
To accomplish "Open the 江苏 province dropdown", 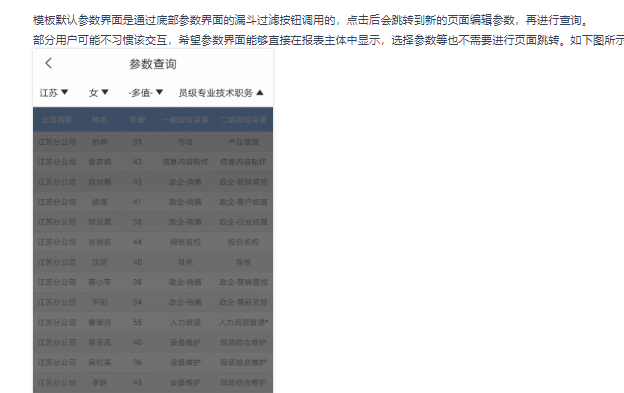I will [x=54, y=93].
